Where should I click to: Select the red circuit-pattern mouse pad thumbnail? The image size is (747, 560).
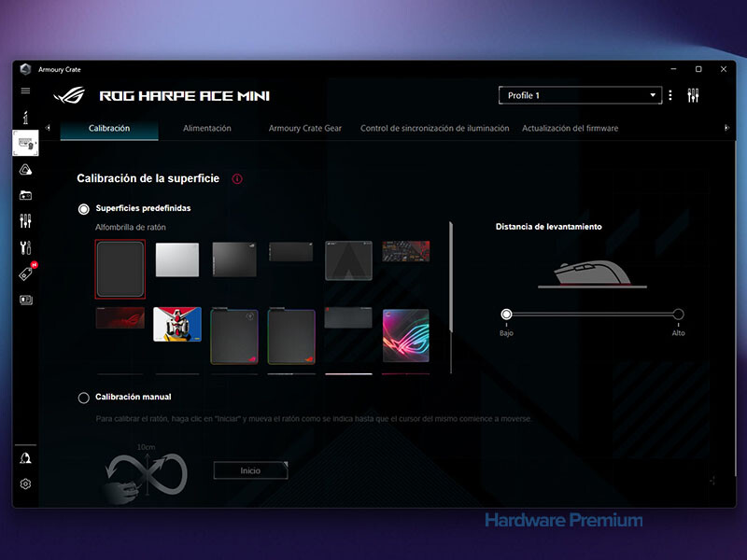[406, 251]
